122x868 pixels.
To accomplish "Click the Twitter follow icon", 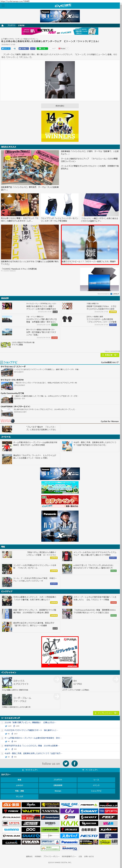I will click(66, 764).
